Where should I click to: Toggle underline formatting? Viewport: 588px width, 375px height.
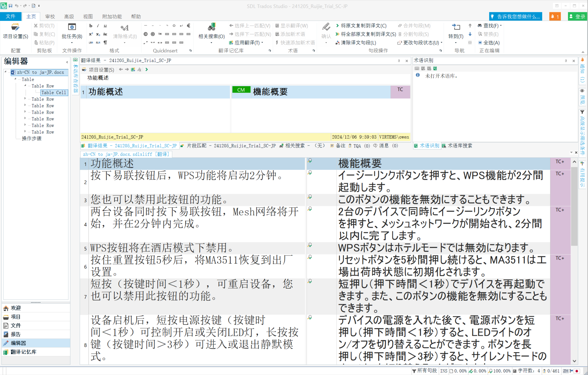(105, 26)
